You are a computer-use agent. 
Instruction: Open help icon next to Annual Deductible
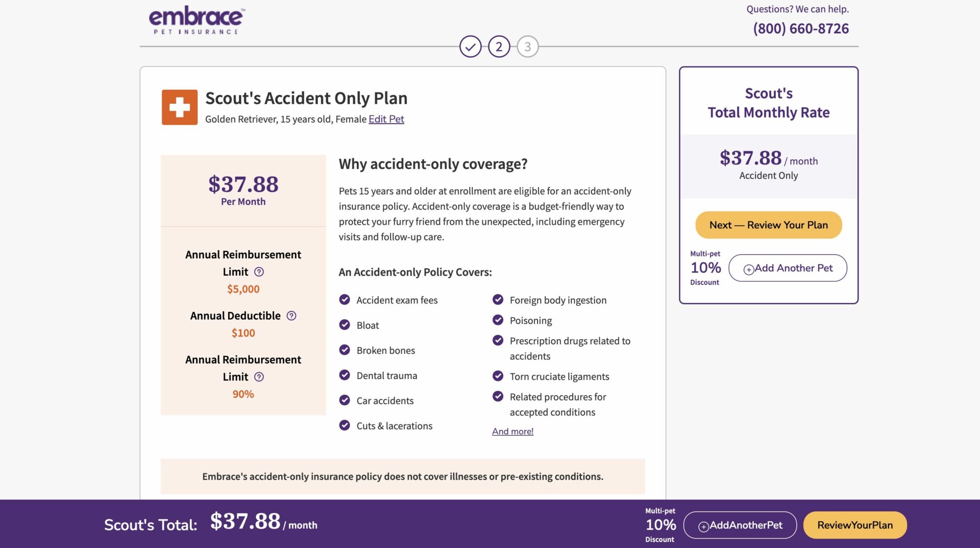pos(291,316)
